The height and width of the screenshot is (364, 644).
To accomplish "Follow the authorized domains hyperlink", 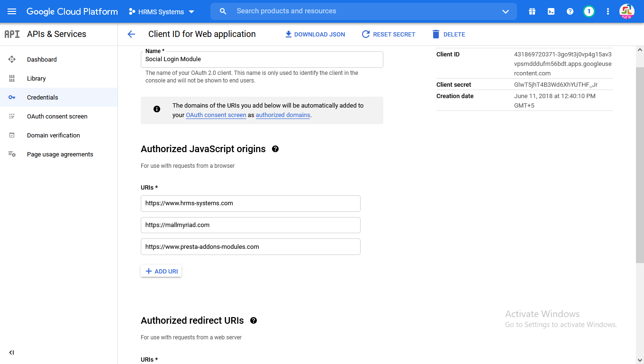I will (283, 115).
